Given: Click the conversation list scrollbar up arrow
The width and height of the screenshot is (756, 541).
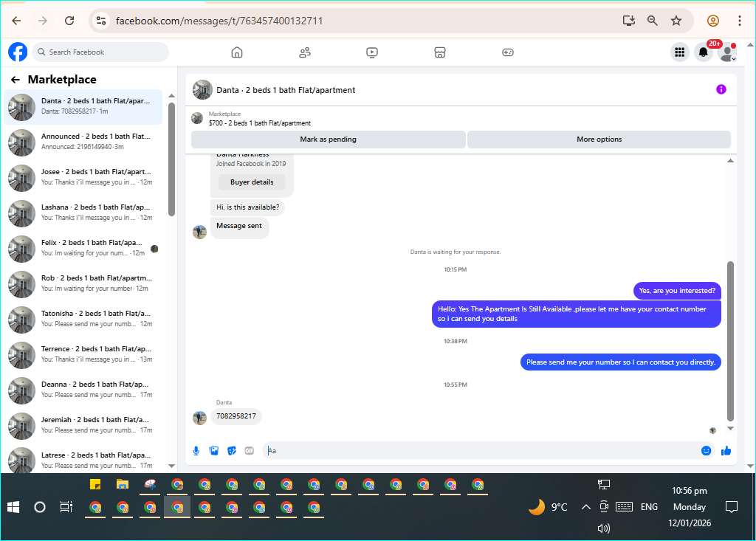Looking at the screenshot, I should pos(171,96).
